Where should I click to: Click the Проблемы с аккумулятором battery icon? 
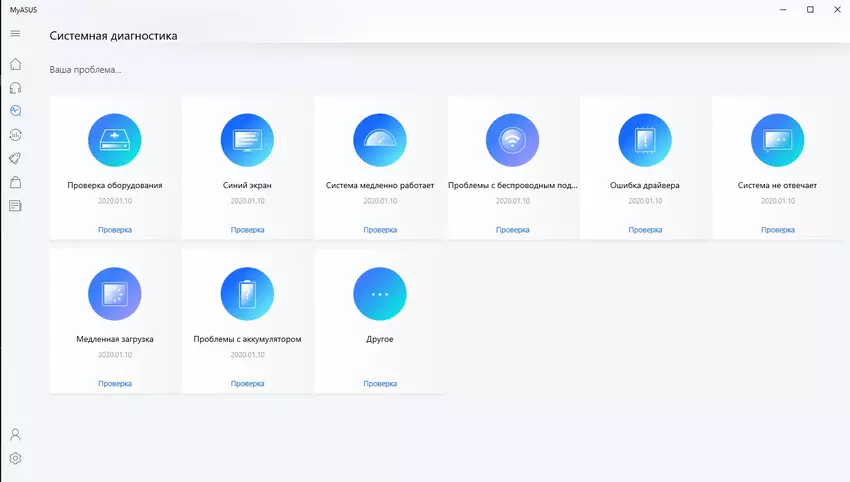click(247, 294)
